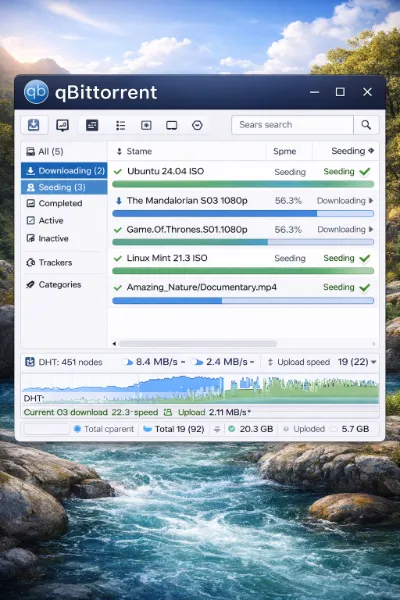Open the statistics chart toolbar icon
Viewport: 400px width, 600px height.
[x=62, y=125]
